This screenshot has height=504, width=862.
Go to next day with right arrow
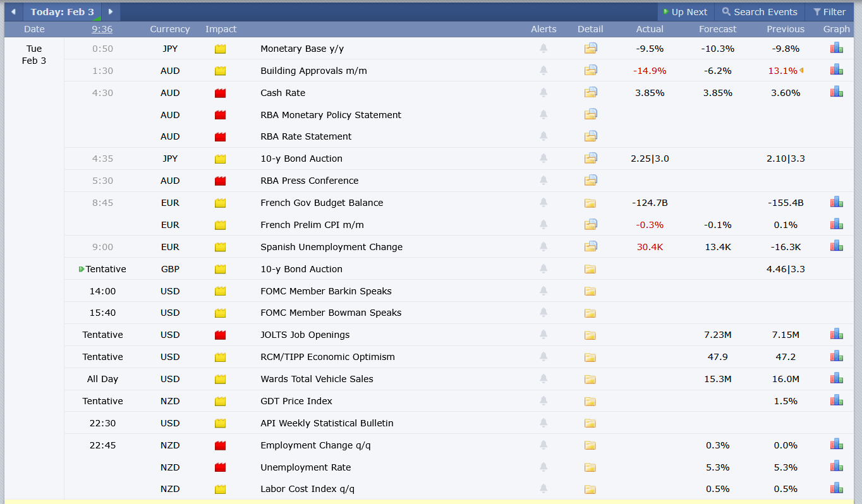(111, 12)
